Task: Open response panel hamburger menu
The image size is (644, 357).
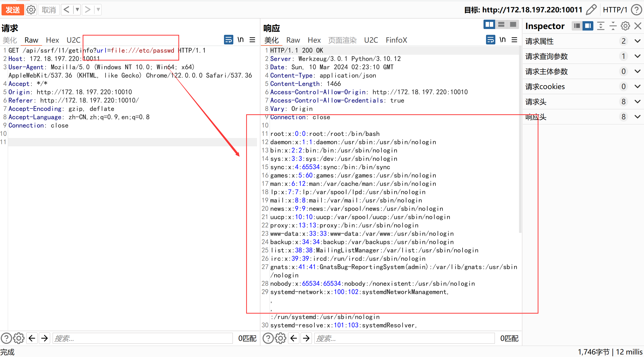Action: pos(514,40)
